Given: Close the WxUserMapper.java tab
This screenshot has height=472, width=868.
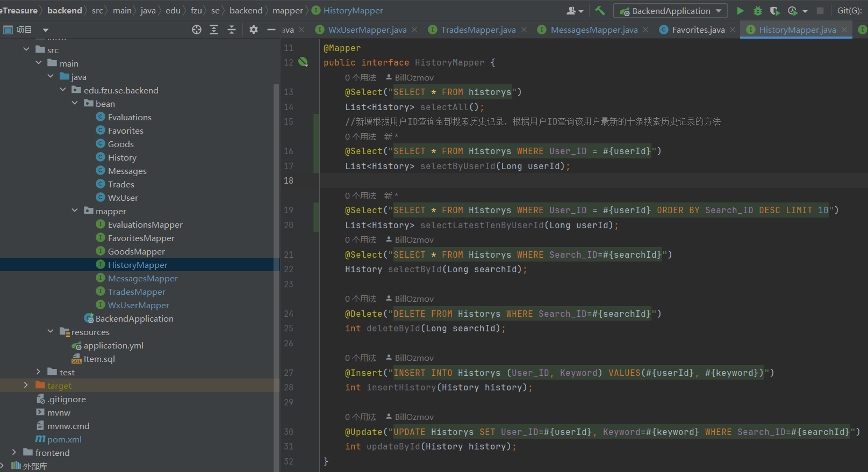Looking at the screenshot, I should click(x=414, y=30).
